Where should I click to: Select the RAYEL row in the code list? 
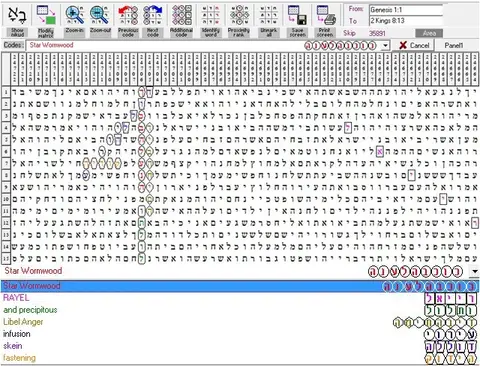point(240,298)
